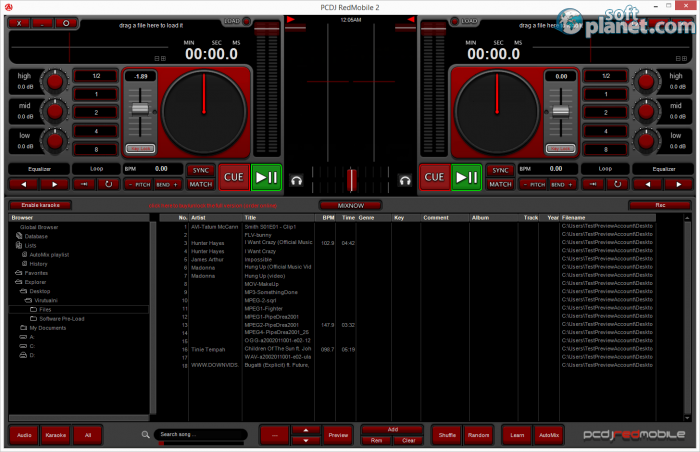Click left equalizer next arrow
700x452 pixels.
pyautogui.click(x=54, y=184)
